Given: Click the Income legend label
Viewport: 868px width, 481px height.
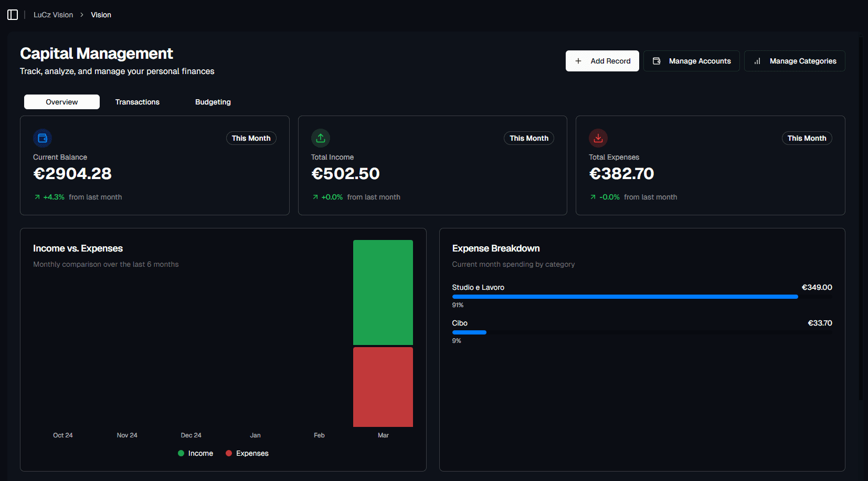Looking at the screenshot, I should pyautogui.click(x=200, y=453).
